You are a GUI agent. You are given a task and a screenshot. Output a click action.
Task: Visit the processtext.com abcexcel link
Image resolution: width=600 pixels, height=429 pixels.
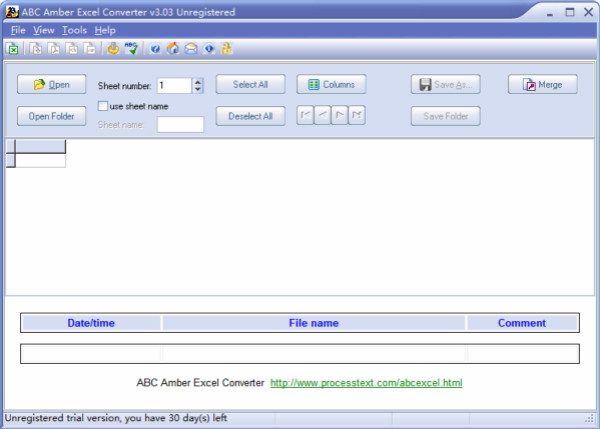[x=366, y=383]
